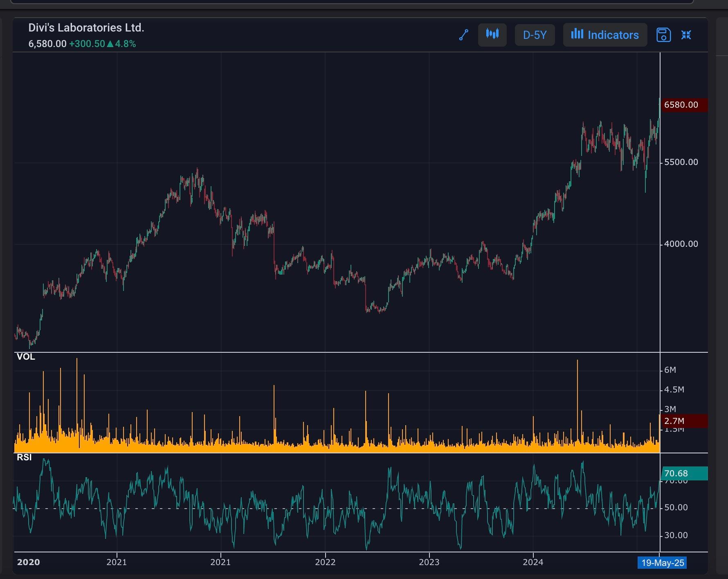Open the candlestick chart type selector

coord(492,35)
